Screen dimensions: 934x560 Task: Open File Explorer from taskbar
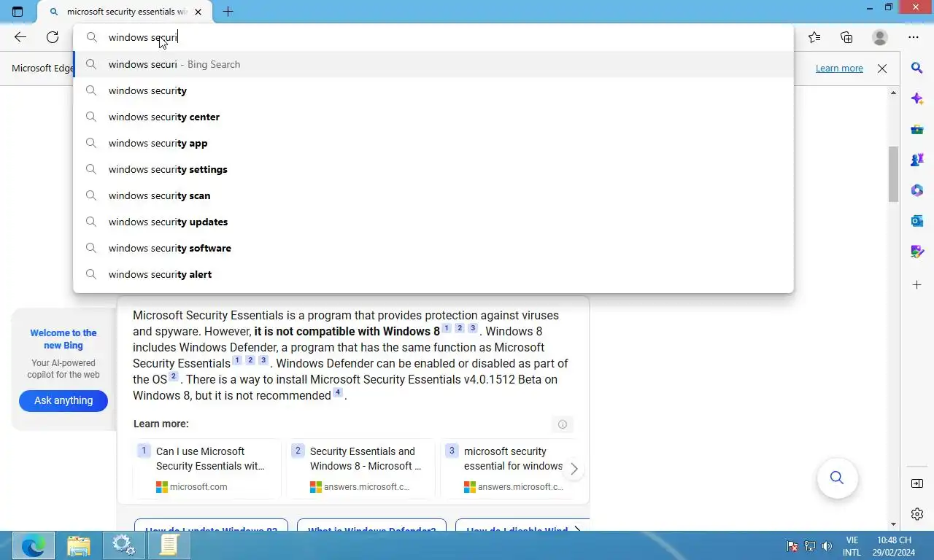click(79, 545)
